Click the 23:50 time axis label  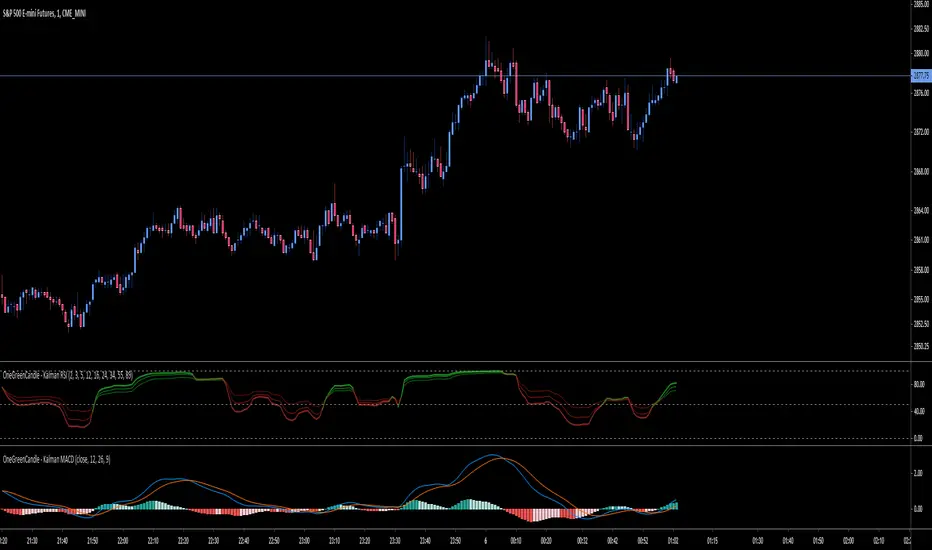coord(455,541)
